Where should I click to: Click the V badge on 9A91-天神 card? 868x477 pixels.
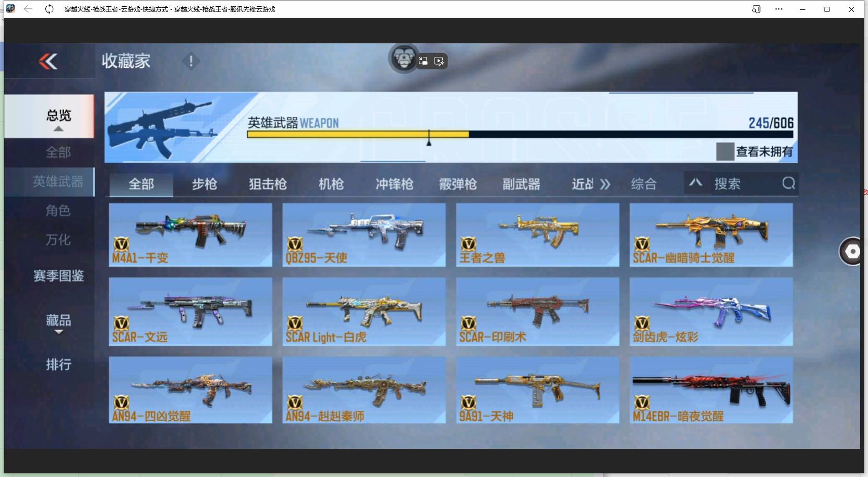click(468, 402)
